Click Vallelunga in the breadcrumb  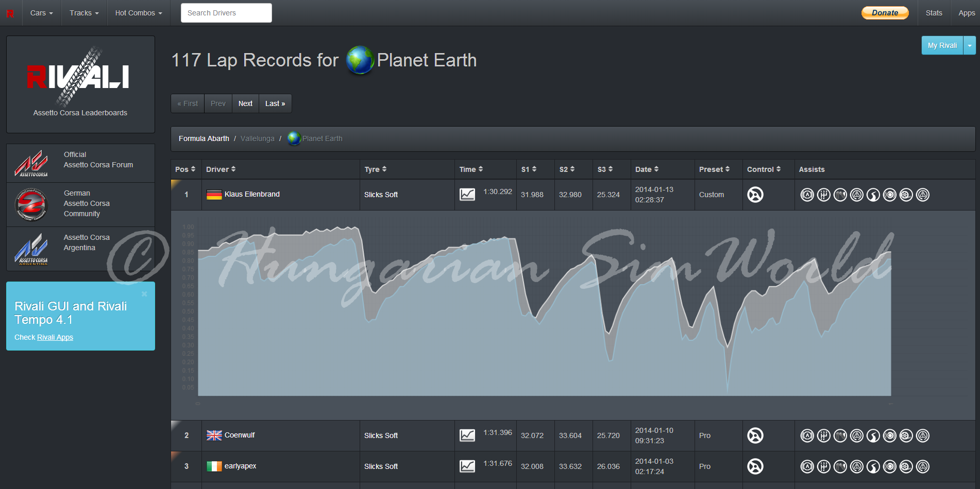tap(258, 138)
